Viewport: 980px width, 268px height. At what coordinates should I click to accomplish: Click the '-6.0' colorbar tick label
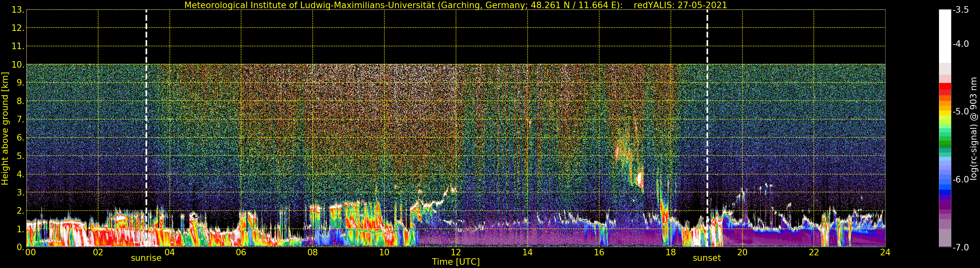click(960, 179)
